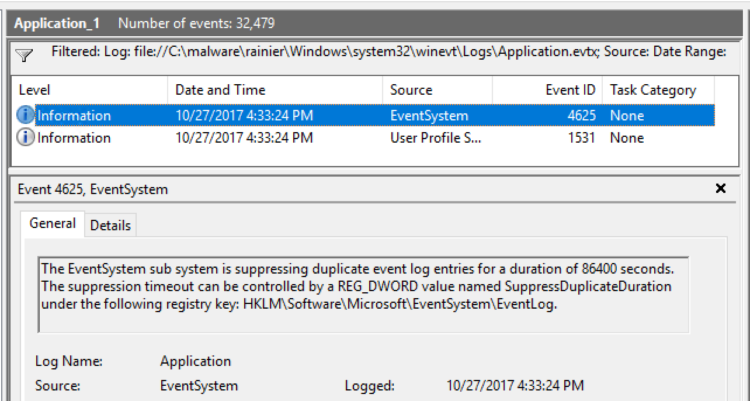Close the Event 4625 details pane

[720, 188]
